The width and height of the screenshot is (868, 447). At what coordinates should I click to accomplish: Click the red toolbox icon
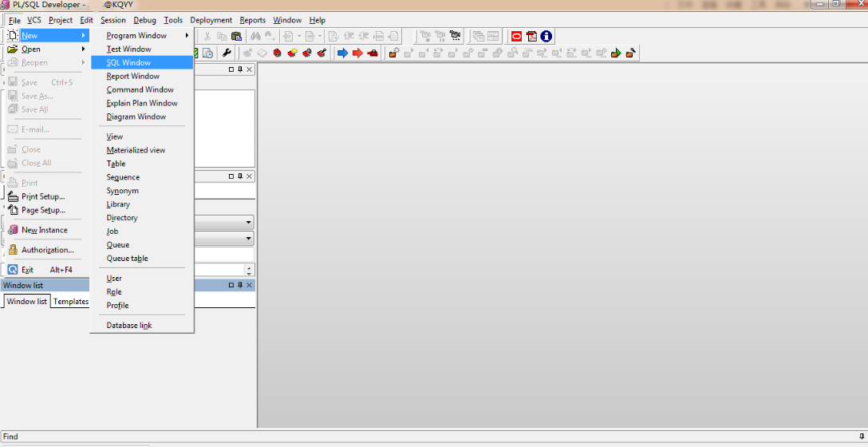click(x=373, y=53)
